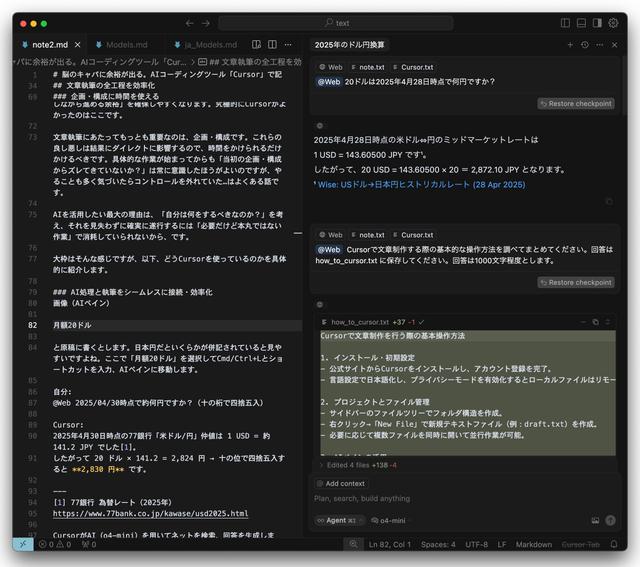Image resolution: width=640 pixels, height=567 pixels.
Task: Go back with the left arrow navigation icon
Action: [x=189, y=23]
